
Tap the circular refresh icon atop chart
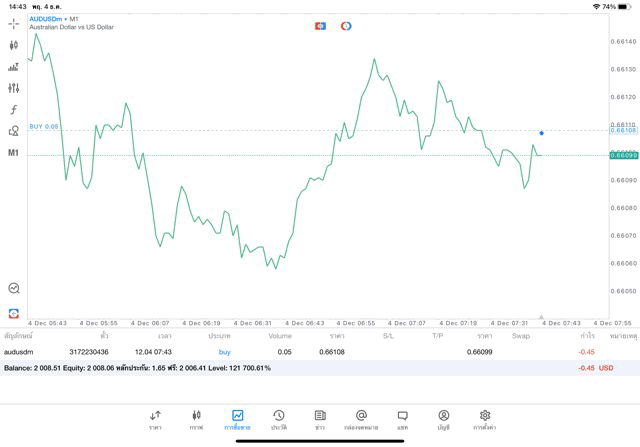[x=346, y=26]
